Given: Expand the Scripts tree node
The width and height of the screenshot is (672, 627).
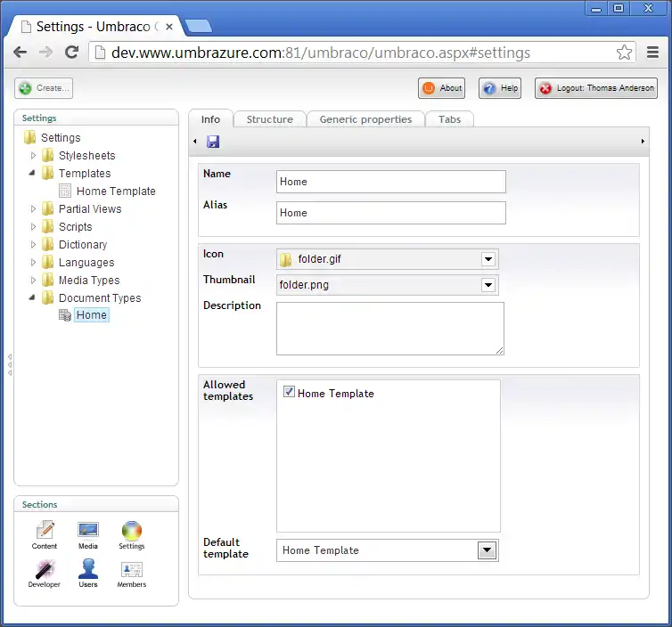Looking at the screenshot, I should pos(33,226).
